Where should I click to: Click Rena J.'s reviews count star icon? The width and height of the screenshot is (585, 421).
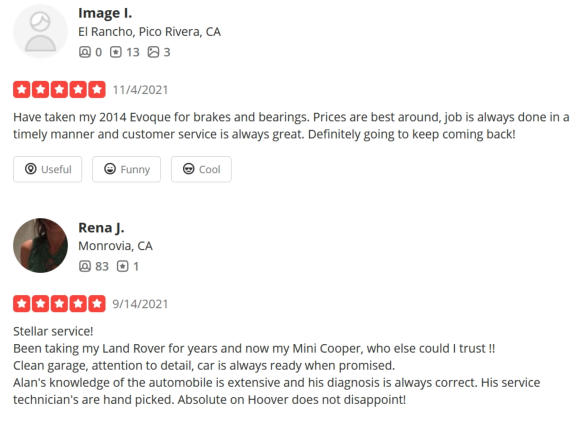(x=122, y=266)
